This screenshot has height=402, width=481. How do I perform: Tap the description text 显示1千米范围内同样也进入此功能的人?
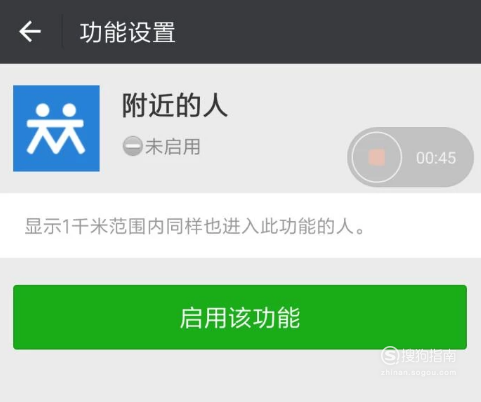195,226
